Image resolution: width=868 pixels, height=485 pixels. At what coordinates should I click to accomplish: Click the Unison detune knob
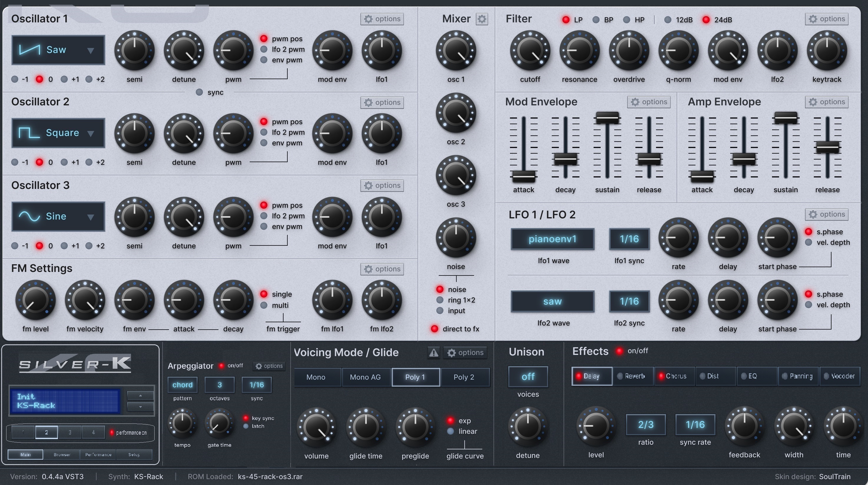528,427
